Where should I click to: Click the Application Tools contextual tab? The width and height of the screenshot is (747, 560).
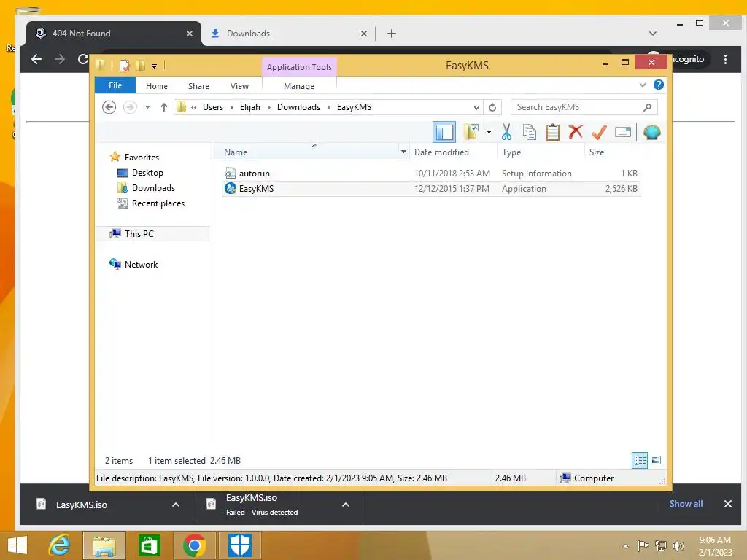tap(299, 67)
